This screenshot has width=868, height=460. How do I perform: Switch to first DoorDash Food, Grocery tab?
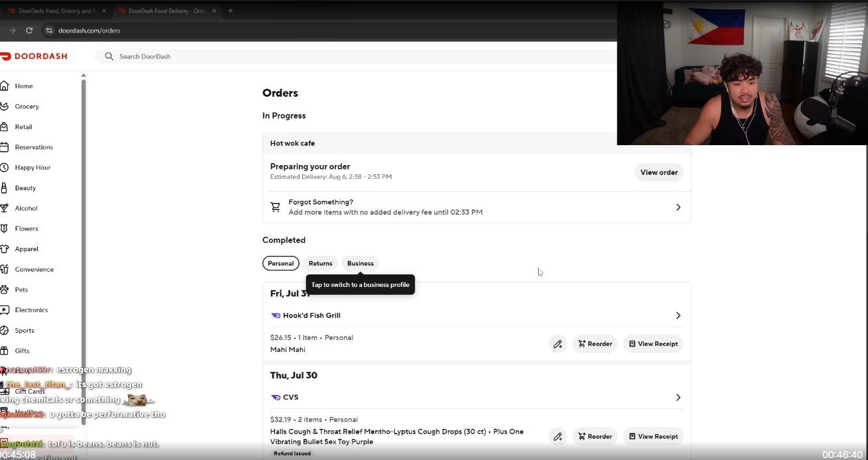56,11
